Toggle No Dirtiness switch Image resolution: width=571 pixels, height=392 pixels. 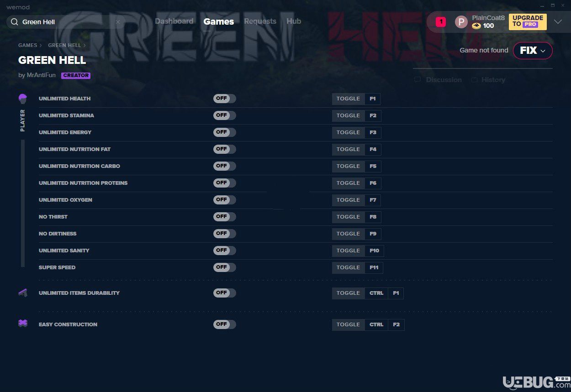pyautogui.click(x=225, y=234)
